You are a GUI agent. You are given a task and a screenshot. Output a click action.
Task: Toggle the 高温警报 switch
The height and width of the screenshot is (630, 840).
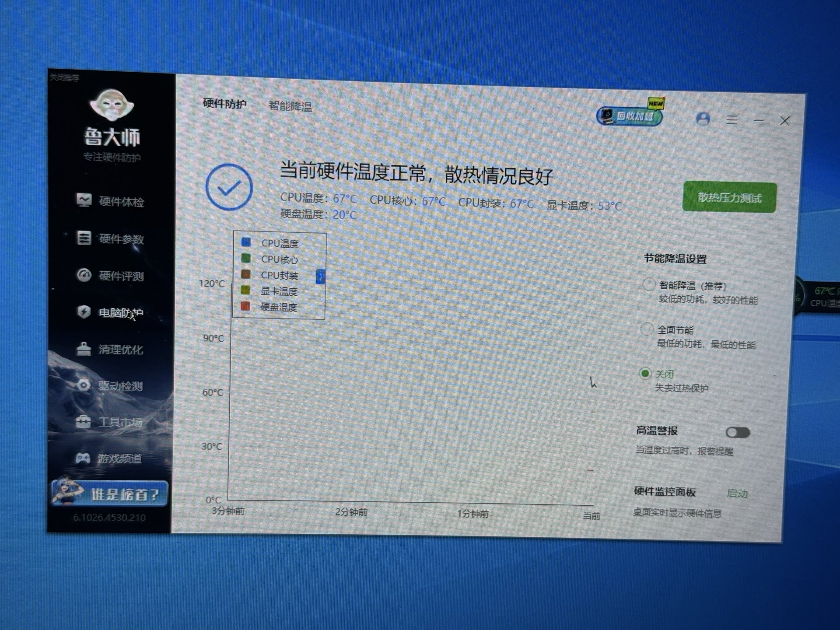(x=738, y=433)
